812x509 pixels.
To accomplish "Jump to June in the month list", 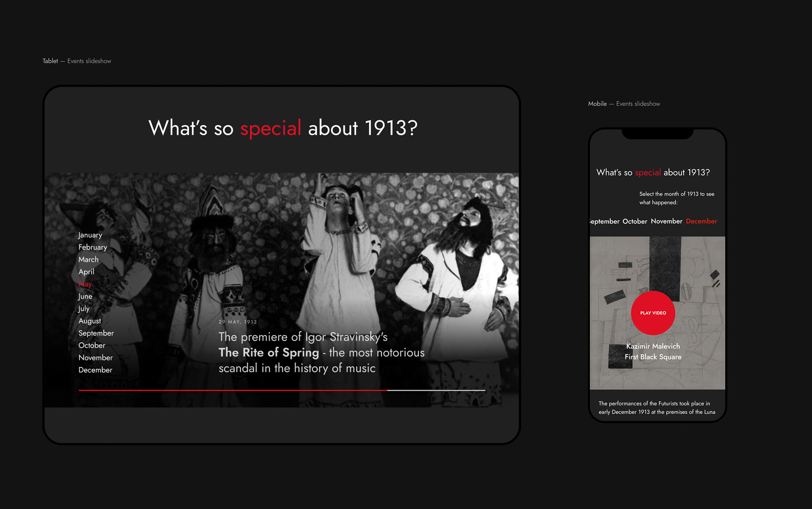I will [85, 296].
